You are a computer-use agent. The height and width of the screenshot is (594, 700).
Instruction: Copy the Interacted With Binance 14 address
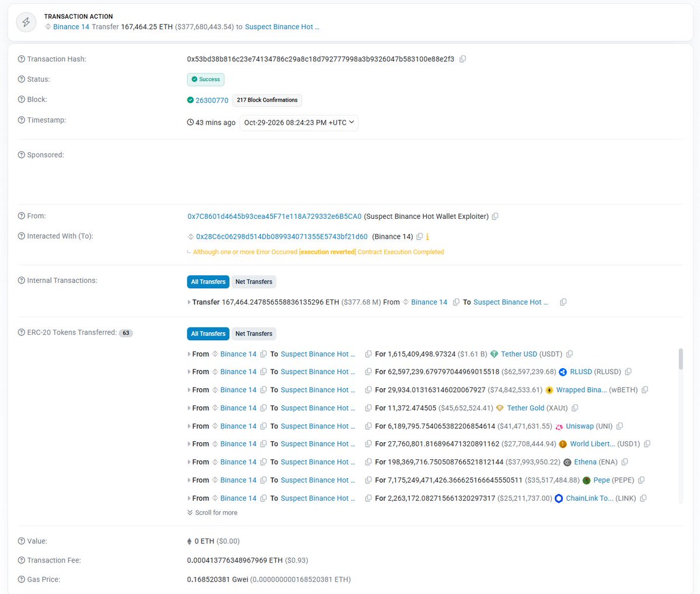(x=420, y=236)
